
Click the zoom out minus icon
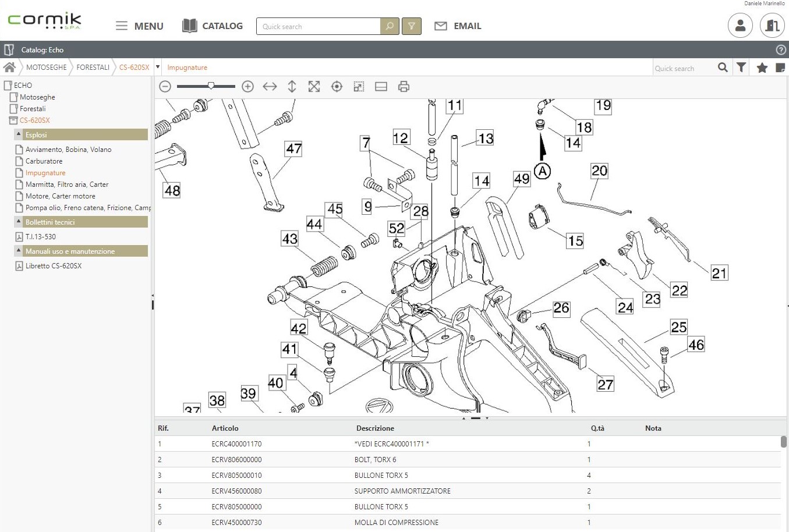pos(165,87)
